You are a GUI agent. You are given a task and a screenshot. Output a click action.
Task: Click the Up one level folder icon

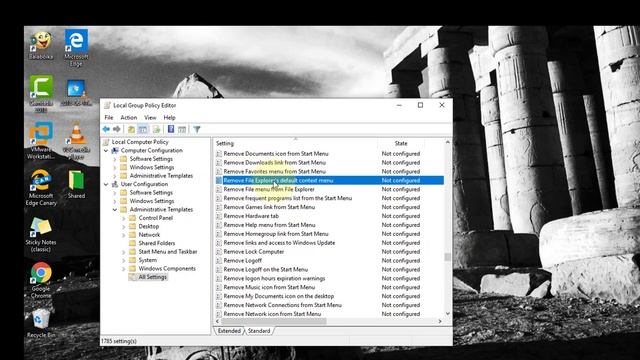[131, 129]
